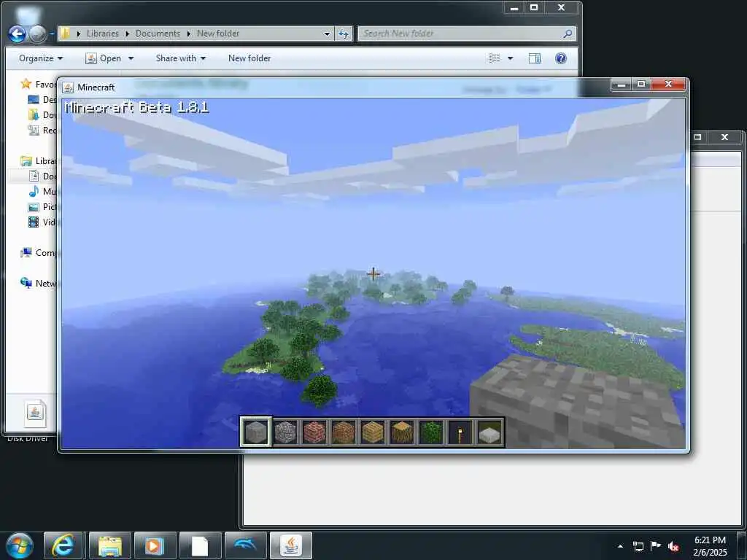Screen dimensions: 747x560
Task: Click the Minecraft Beta 1.8.1 version text
Action: point(136,107)
